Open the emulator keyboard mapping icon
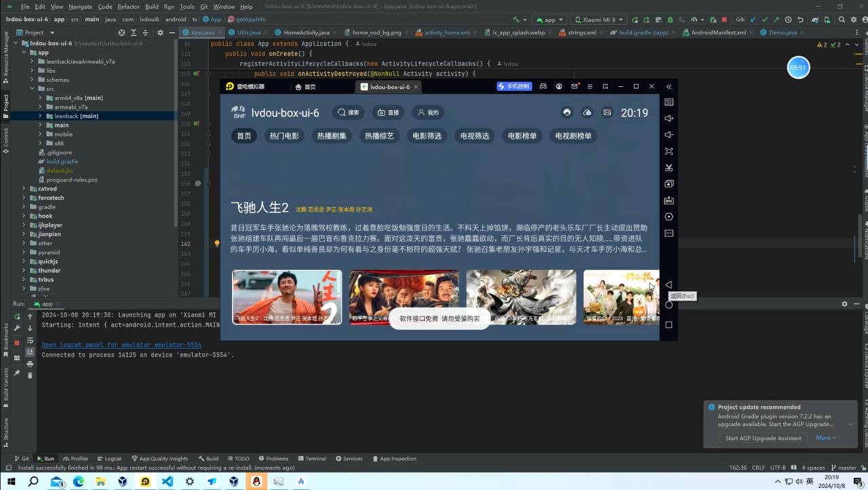 tap(669, 102)
